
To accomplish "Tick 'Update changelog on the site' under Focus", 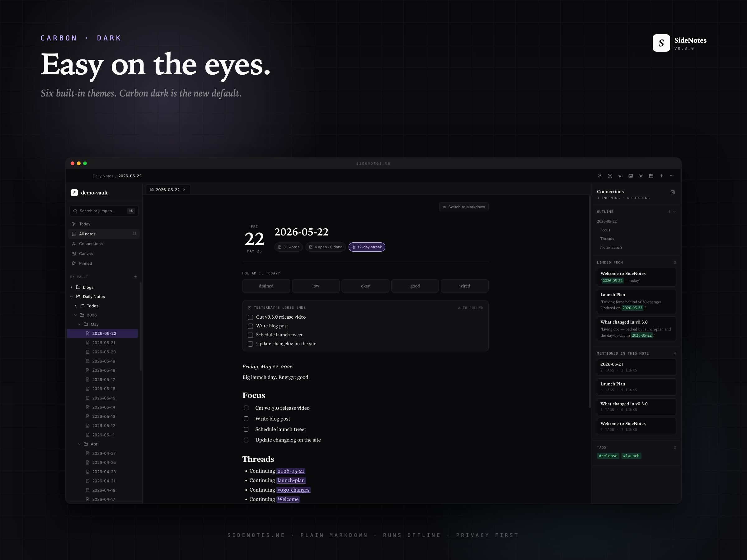I will click(x=246, y=440).
